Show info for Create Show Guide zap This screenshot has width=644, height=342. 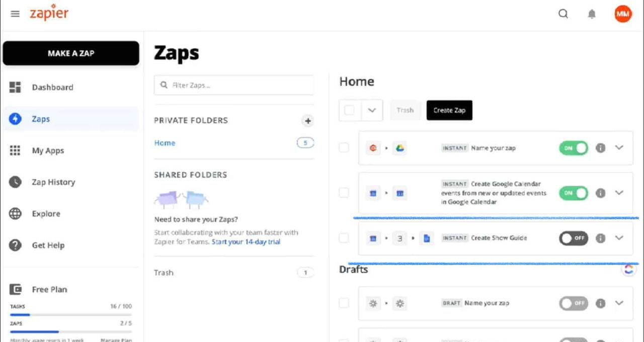point(600,238)
